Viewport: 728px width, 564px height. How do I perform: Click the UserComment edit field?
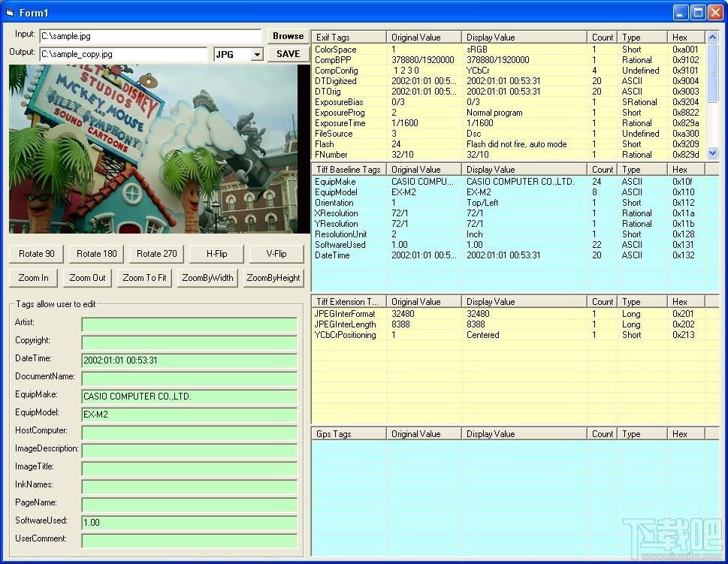(x=189, y=541)
